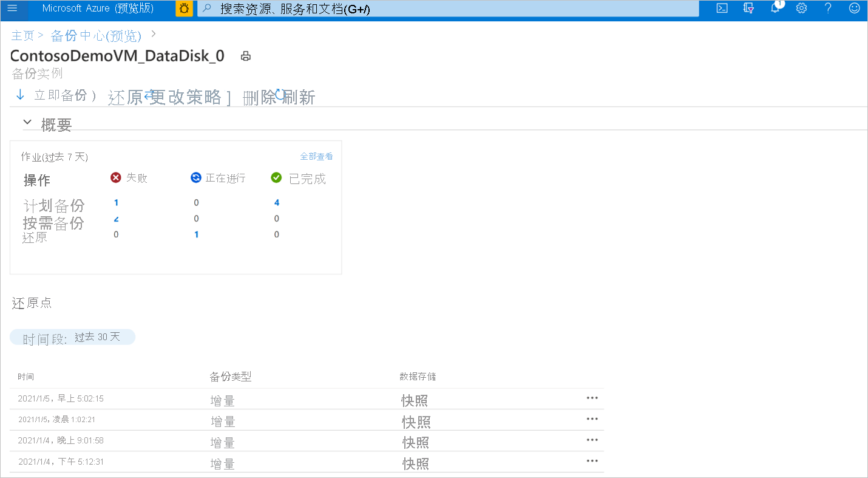Screen dimensions: 868x478
Task: Sort by the 时间 column header
Action: pos(25,377)
